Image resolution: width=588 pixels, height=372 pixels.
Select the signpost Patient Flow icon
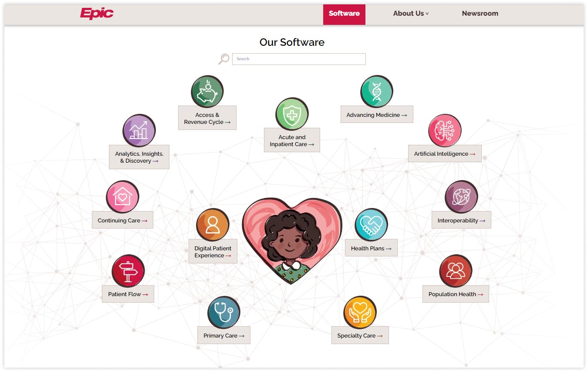pos(128,271)
